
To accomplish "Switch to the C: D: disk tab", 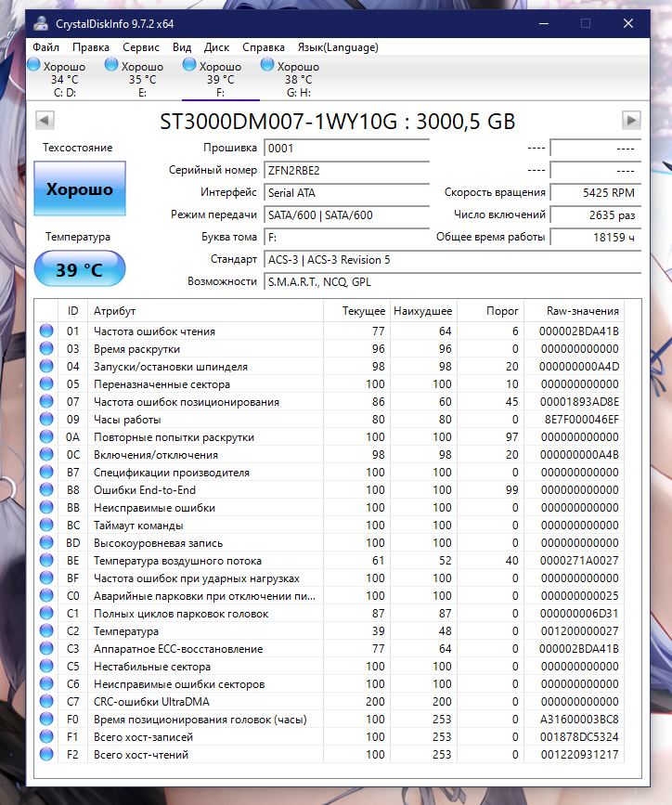I will pyautogui.click(x=65, y=79).
